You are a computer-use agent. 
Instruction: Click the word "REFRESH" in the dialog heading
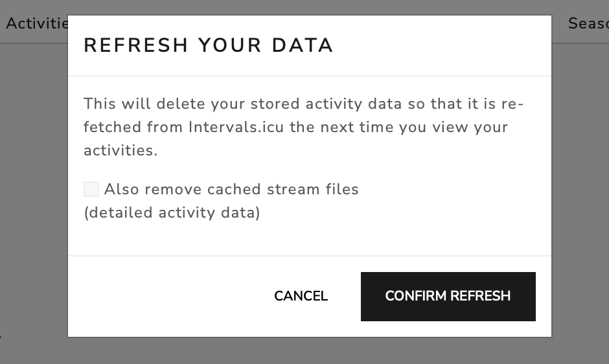tap(136, 45)
